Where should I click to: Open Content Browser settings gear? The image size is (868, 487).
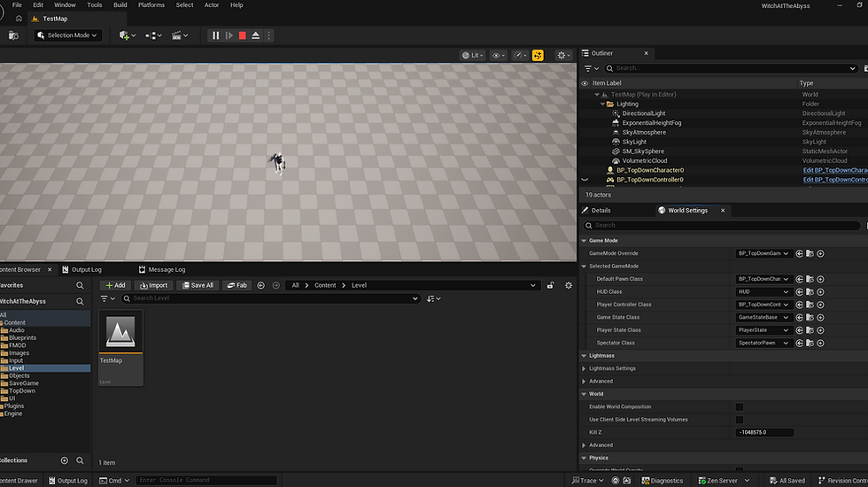click(x=569, y=285)
